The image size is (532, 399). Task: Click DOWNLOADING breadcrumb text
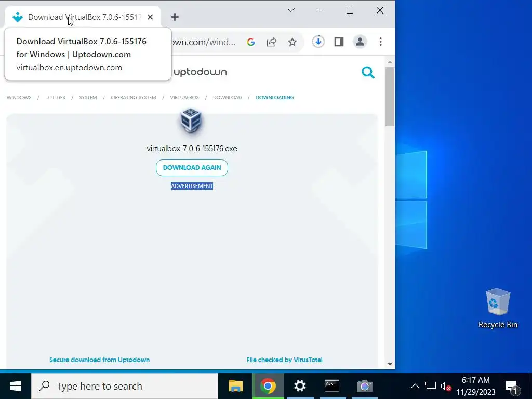[x=275, y=97]
